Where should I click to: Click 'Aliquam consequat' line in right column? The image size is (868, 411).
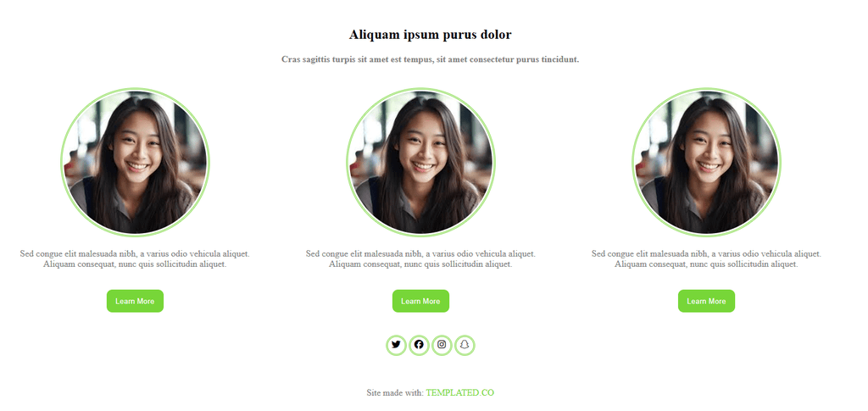706,264
